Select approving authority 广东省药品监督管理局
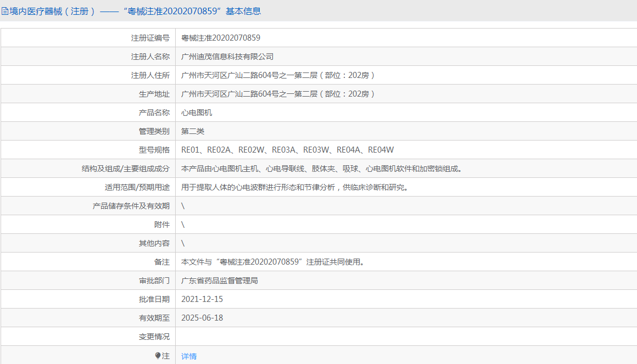 [220, 281]
